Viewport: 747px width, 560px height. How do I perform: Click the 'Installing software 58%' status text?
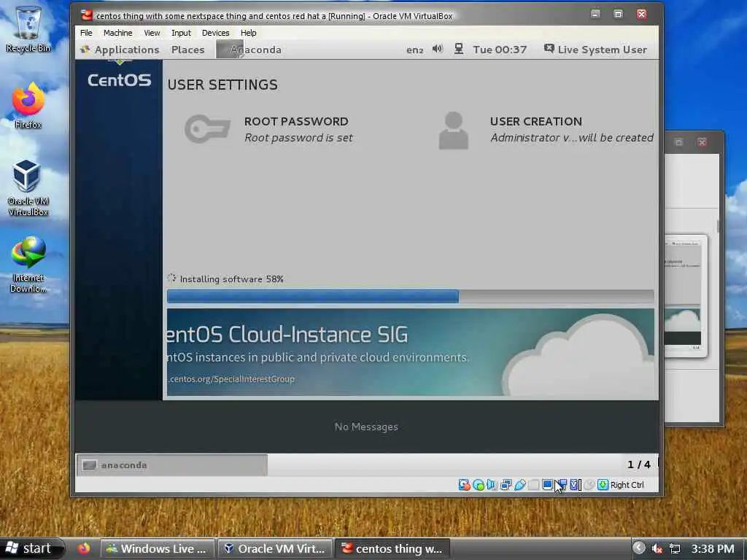231,279
